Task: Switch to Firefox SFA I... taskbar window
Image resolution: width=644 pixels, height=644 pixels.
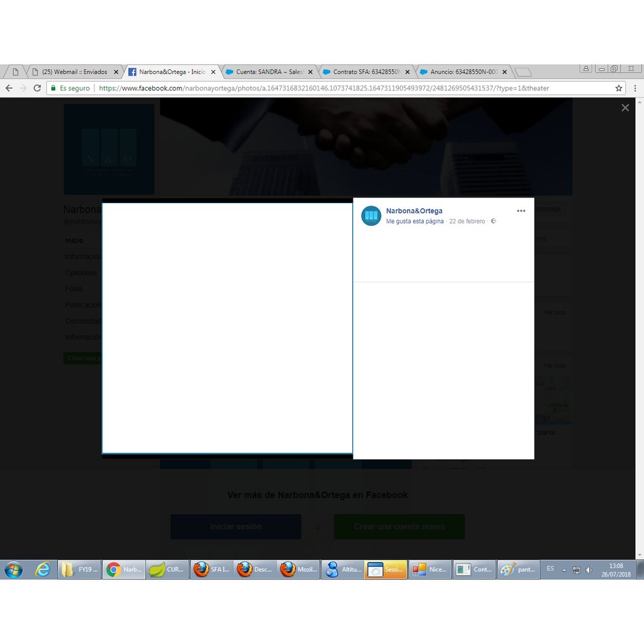Action: [x=211, y=570]
